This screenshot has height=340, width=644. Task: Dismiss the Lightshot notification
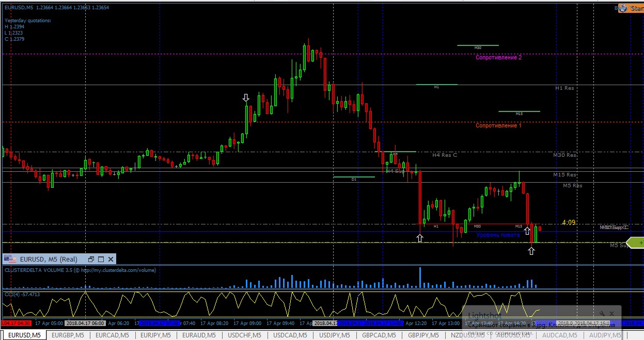(612, 313)
